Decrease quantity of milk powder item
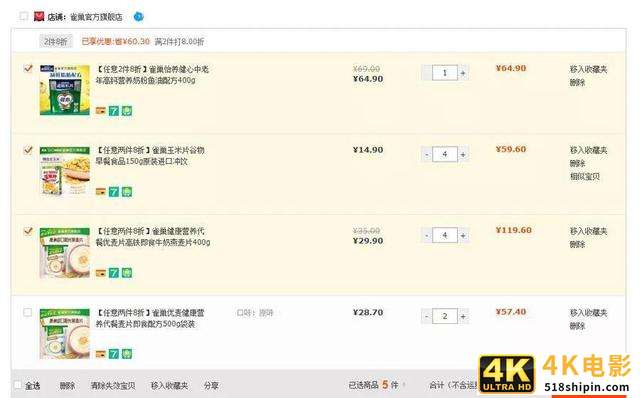The image size is (640, 398). [427, 73]
